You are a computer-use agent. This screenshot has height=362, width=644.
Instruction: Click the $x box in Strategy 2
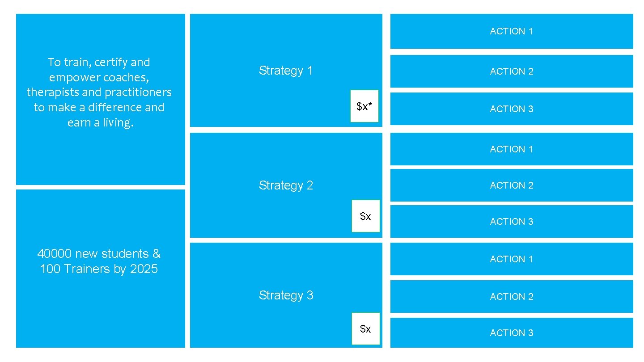click(x=365, y=216)
